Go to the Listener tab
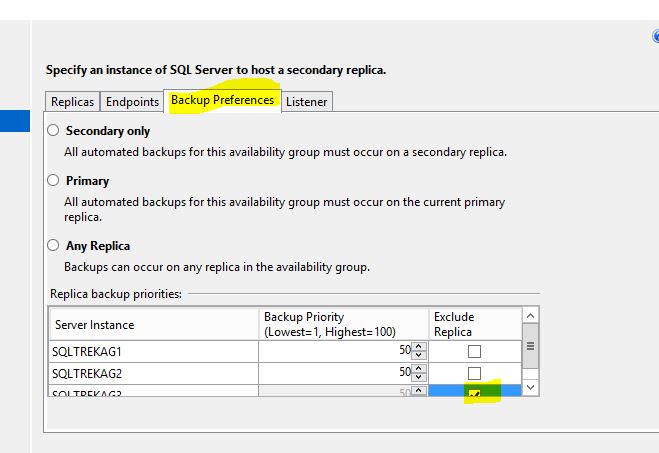 [x=306, y=102]
